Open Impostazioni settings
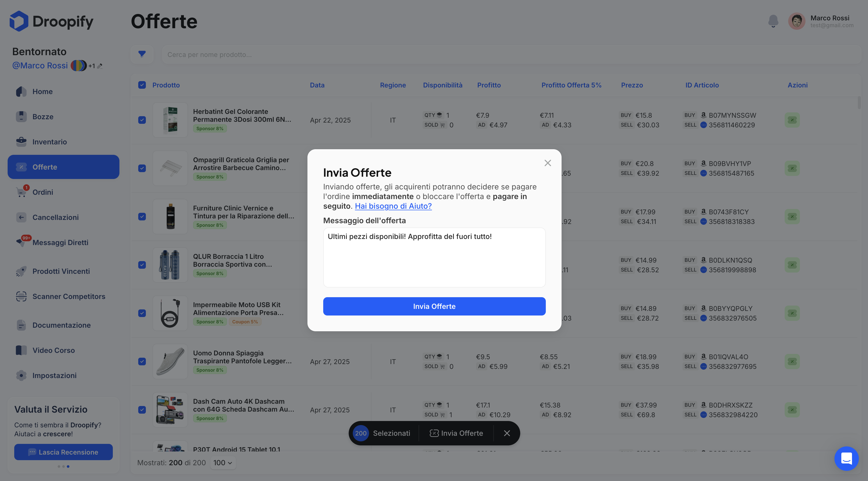 pyautogui.click(x=63, y=375)
